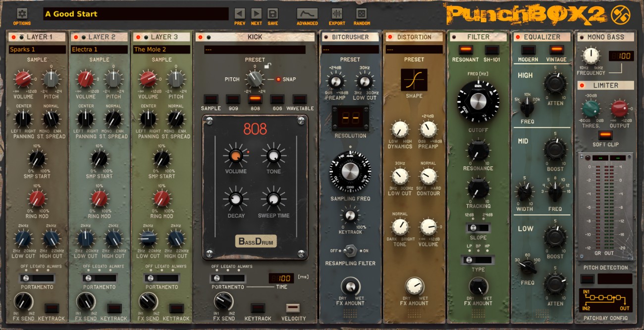Viewport: 644px width, 330px height.
Task: Click the Bitcrusher Sampling Freq knob
Action: (x=350, y=171)
